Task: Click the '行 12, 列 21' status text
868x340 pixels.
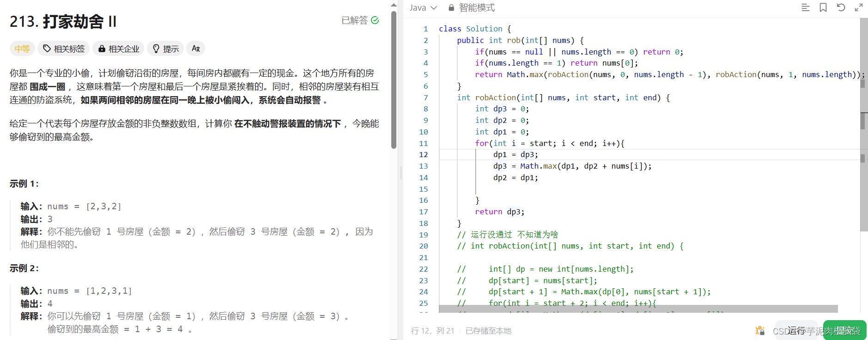Action: point(433,331)
